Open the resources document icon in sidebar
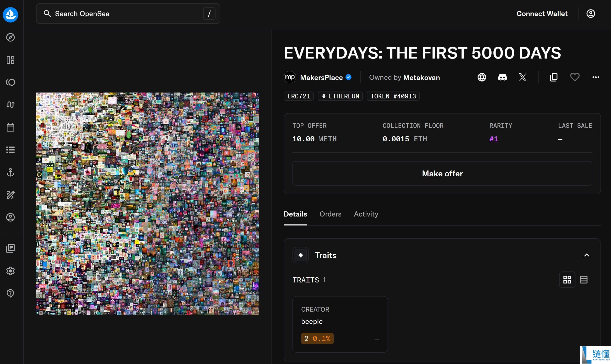Viewport: 611px width, 364px height. (10, 248)
